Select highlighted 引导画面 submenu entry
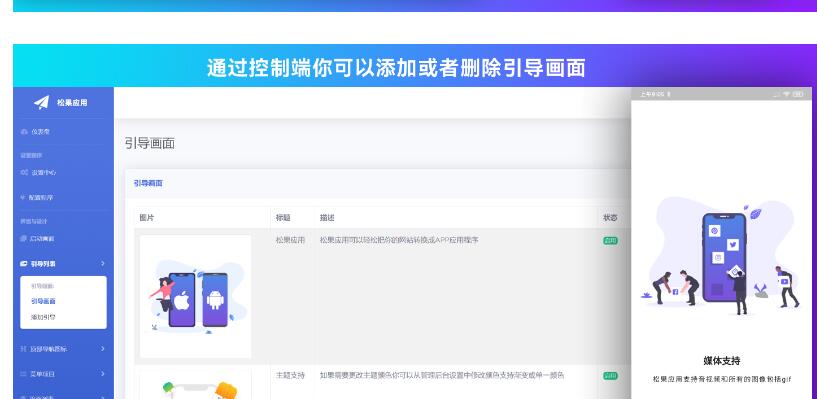The width and height of the screenshot is (817, 399). (43, 301)
